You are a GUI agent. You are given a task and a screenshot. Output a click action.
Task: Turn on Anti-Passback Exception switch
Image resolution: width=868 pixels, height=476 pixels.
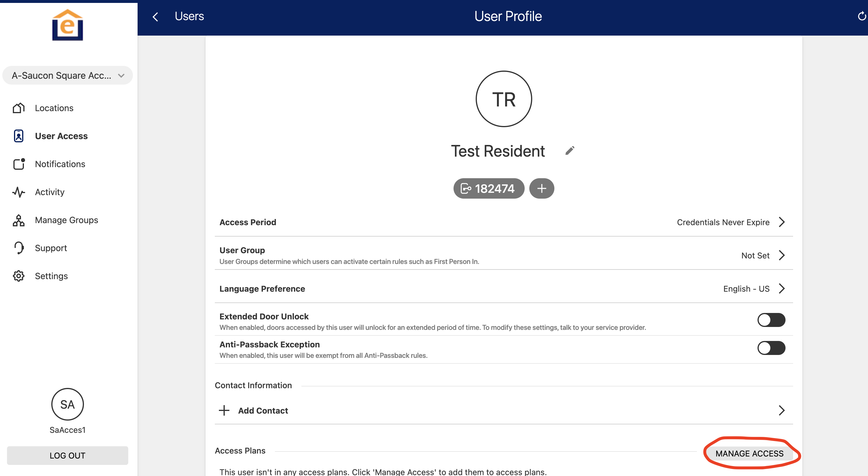click(x=771, y=348)
